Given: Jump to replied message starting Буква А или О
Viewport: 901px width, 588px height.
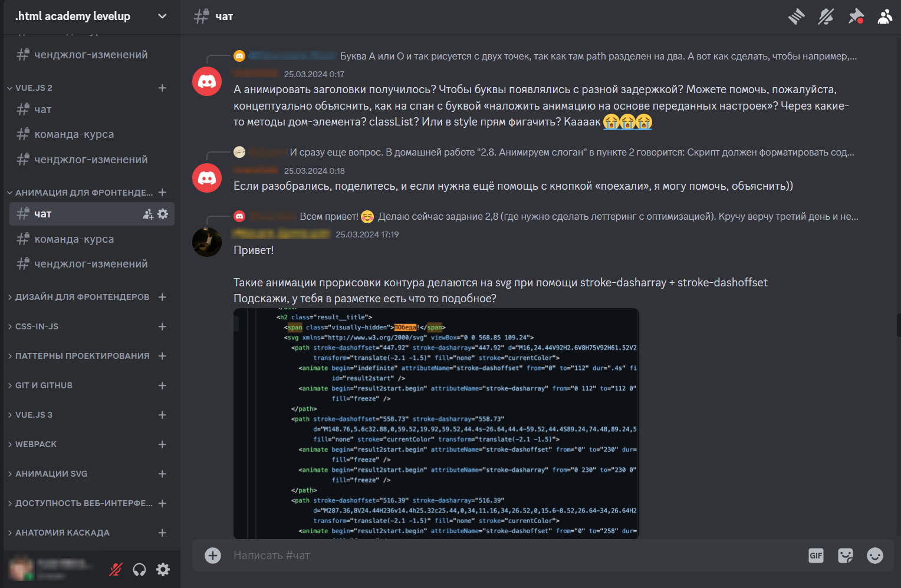Looking at the screenshot, I should [598, 56].
